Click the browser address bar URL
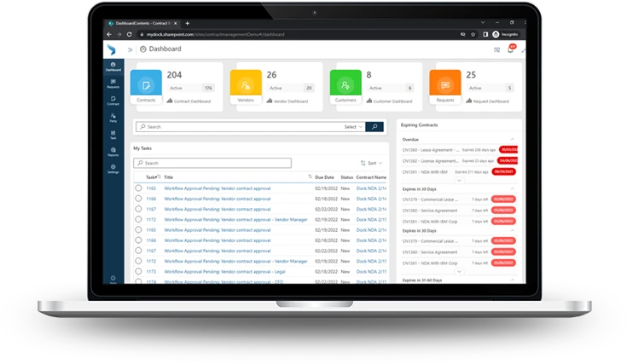 (x=216, y=34)
